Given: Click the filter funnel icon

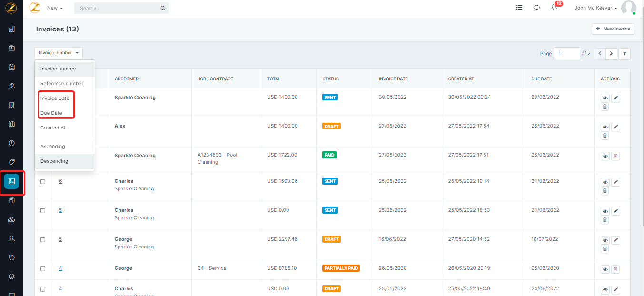Looking at the screenshot, I should point(624,54).
